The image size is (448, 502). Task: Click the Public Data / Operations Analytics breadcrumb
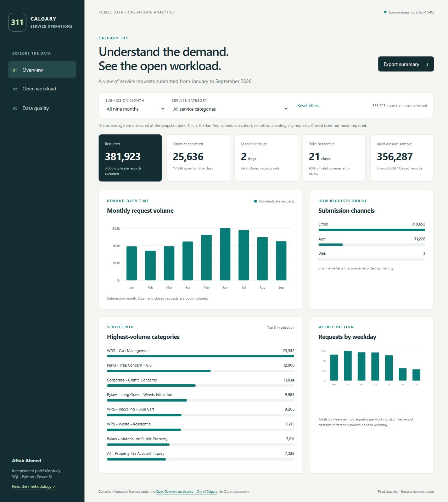(136, 12)
